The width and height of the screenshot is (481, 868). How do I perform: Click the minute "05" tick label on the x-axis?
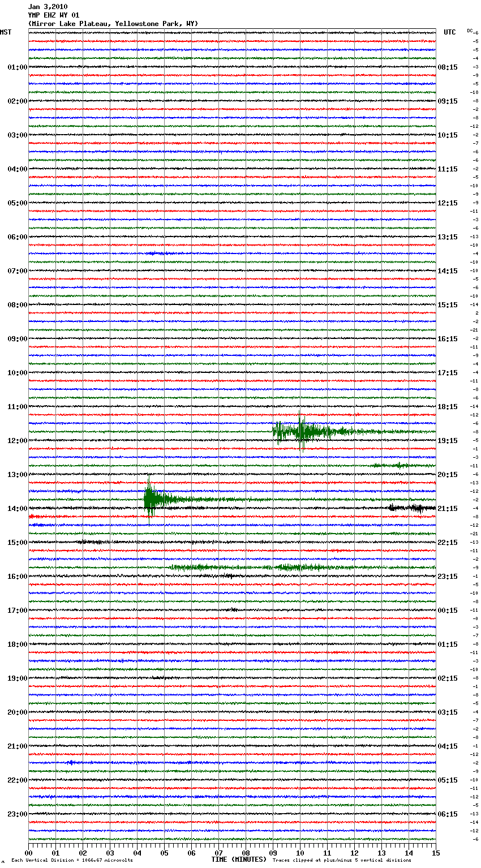164,853
